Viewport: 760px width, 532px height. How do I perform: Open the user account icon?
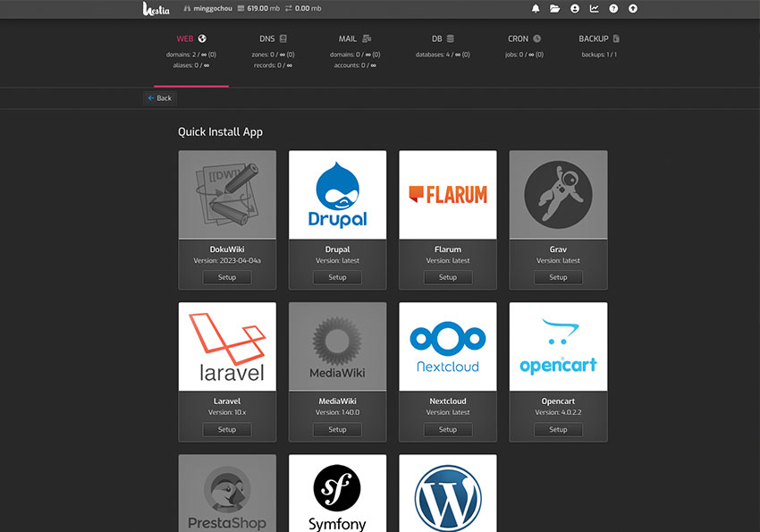click(575, 9)
